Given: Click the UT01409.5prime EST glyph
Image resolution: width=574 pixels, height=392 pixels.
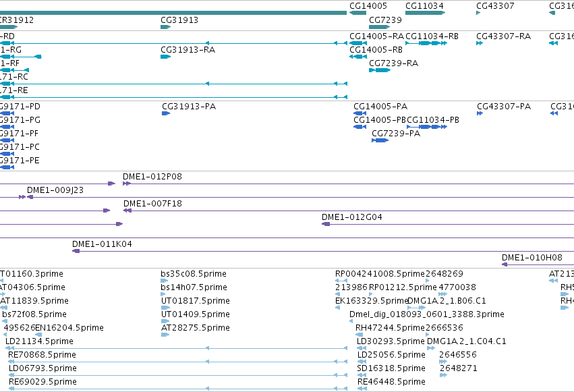Looking at the screenshot, I should pyautogui.click(x=165, y=321).
